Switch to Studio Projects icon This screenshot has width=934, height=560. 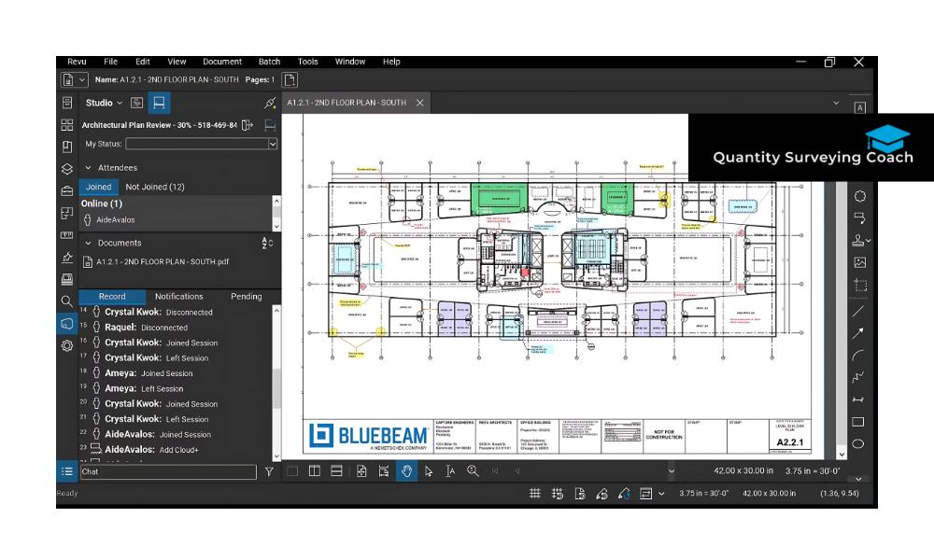coord(137,103)
